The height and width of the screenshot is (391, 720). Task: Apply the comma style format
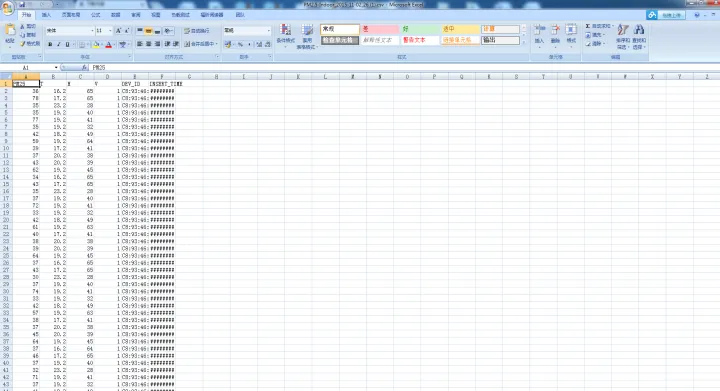tap(249, 45)
